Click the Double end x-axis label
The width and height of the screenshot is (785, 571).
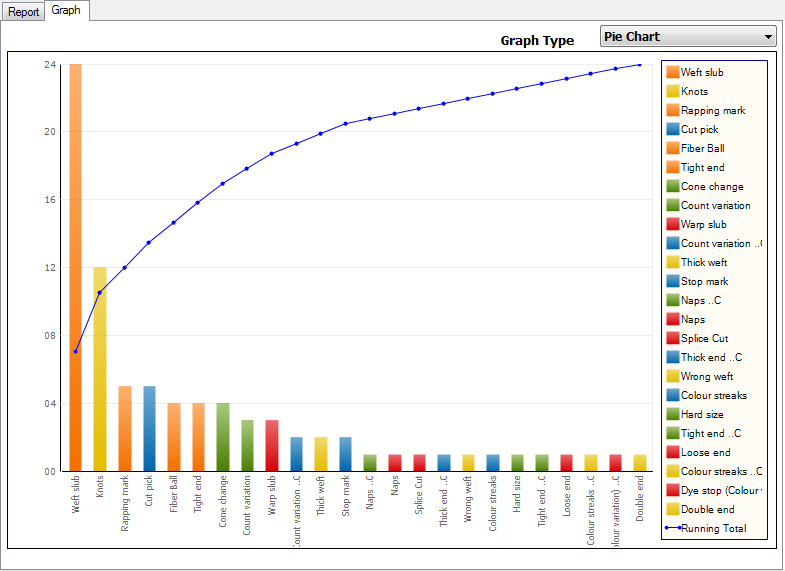click(640, 499)
